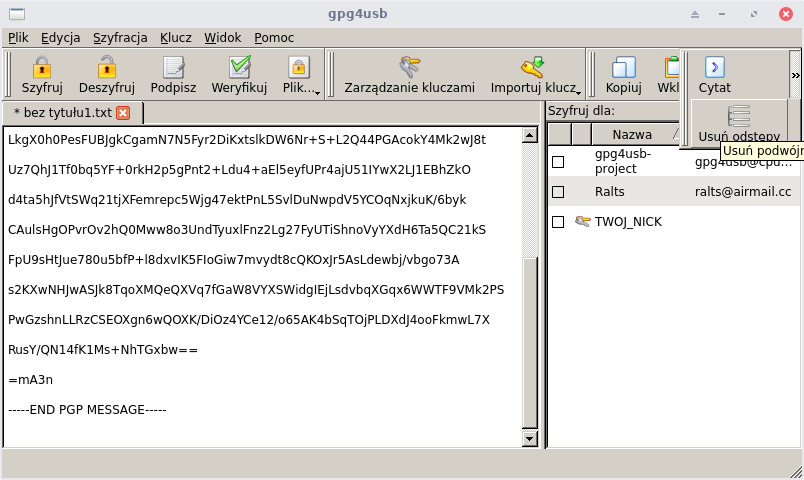Select the Ralts key name
The width and height of the screenshot is (804, 480).
point(609,192)
